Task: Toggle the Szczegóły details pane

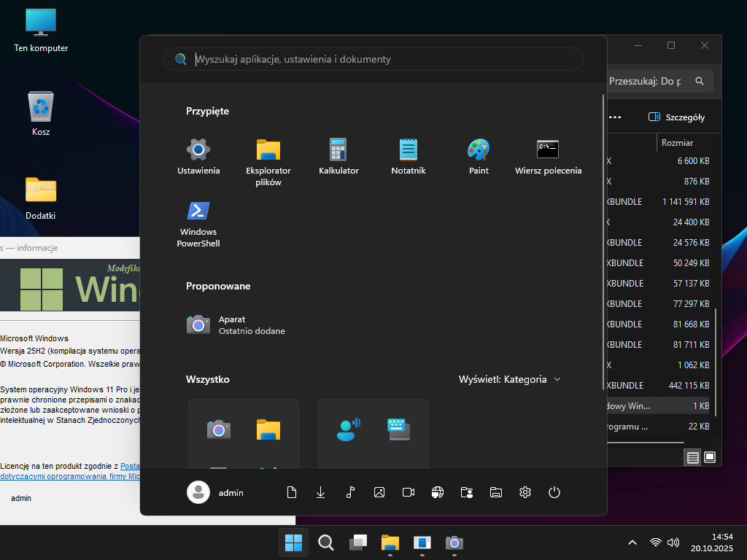Action: pos(676,117)
